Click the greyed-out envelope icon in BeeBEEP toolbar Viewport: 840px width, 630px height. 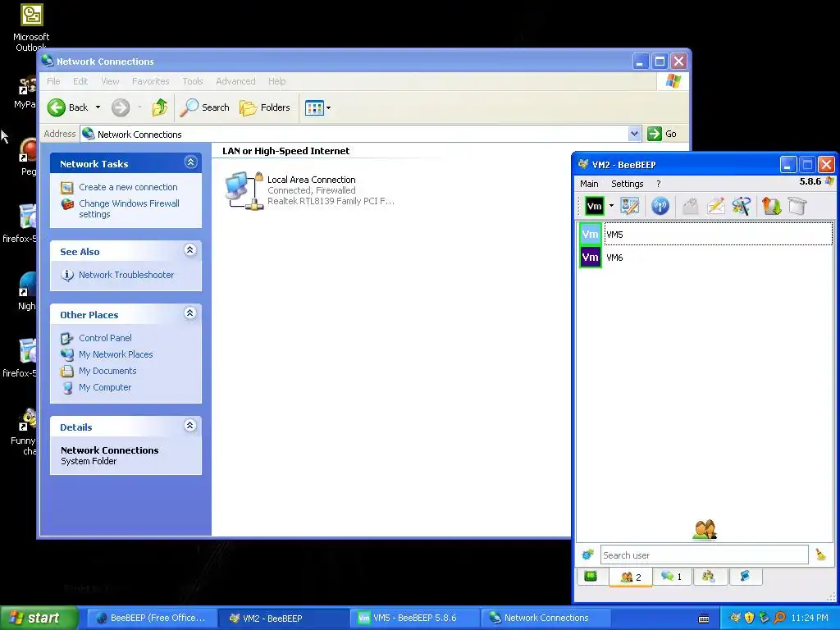pyautogui.click(x=691, y=206)
